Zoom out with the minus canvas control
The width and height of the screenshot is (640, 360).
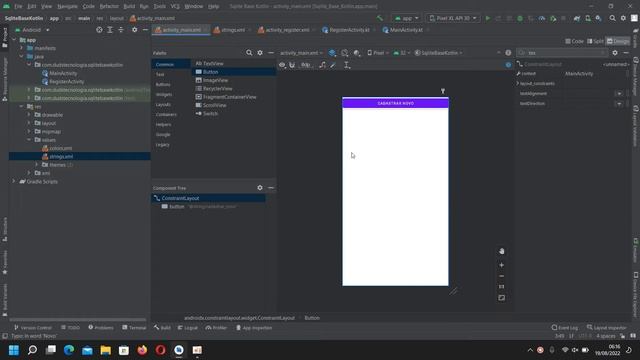(x=502, y=276)
